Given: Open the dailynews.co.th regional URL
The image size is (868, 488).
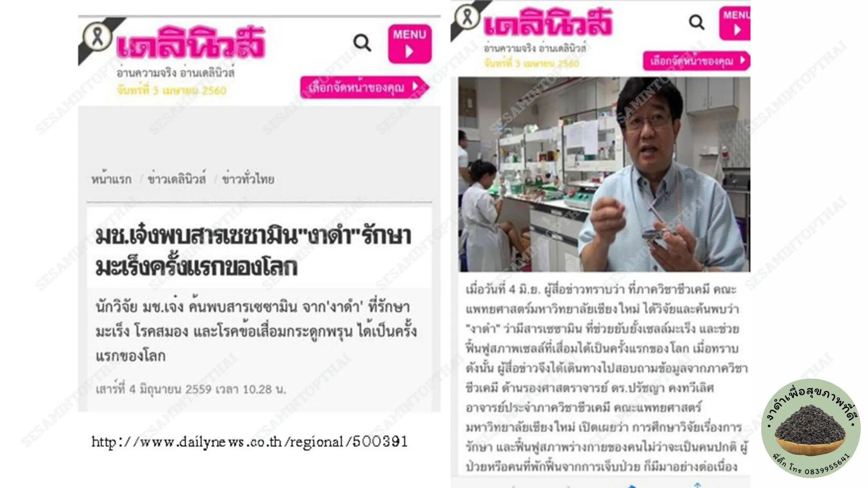Looking at the screenshot, I should [x=250, y=441].
